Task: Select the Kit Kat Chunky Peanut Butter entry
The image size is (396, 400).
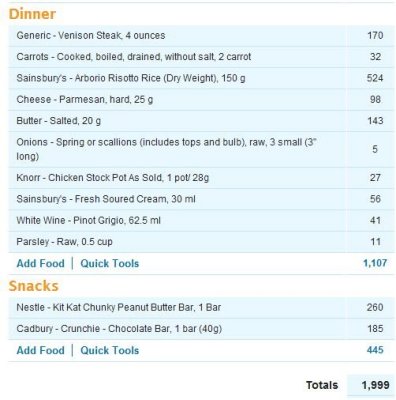Action: 119,307
